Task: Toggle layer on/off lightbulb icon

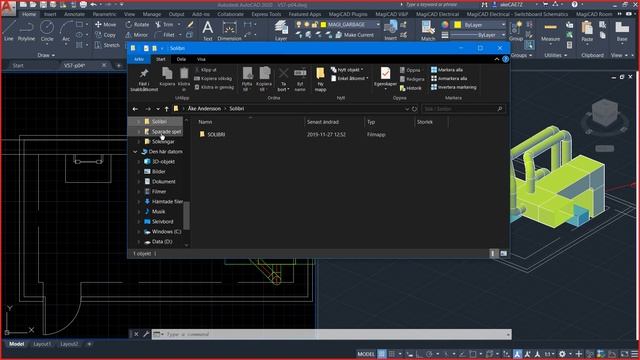Action: [x=298, y=25]
